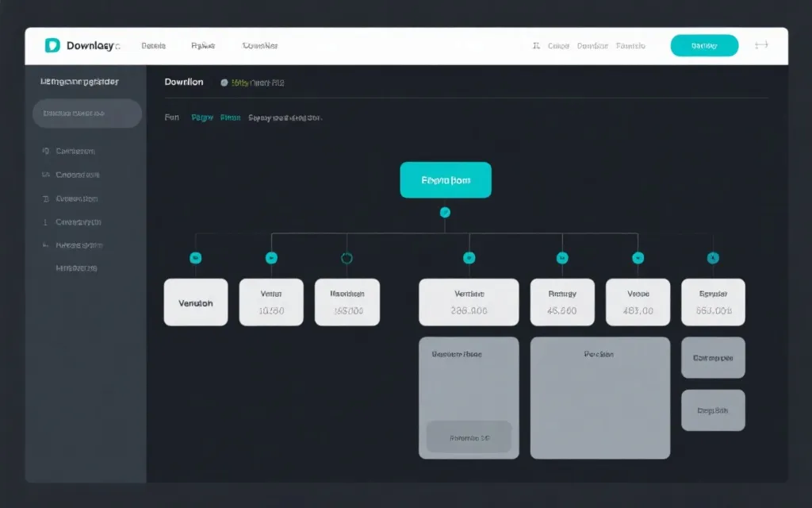Toggle the status dot next to Downlion title
The width and height of the screenshot is (812, 508).
pos(224,83)
